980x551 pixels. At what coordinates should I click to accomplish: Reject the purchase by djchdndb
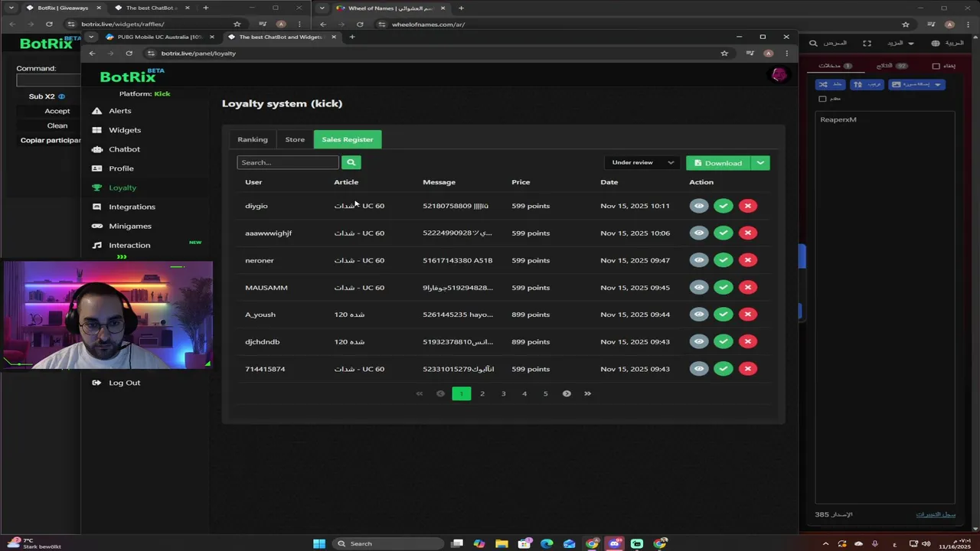(748, 341)
